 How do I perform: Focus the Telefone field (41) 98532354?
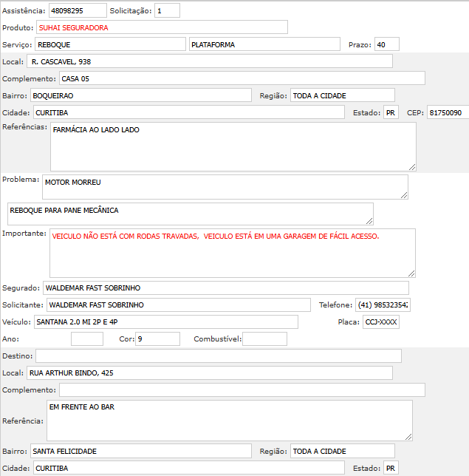coord(383,305)
